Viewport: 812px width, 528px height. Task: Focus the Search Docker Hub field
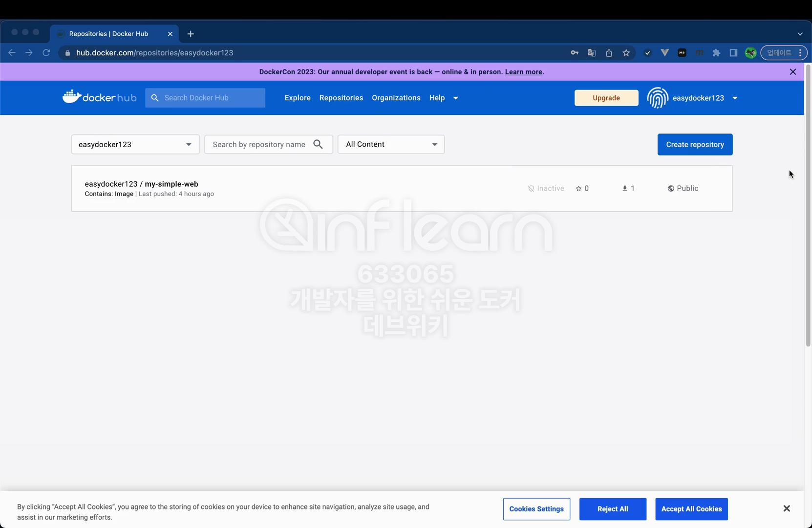[x=205, y=98]
